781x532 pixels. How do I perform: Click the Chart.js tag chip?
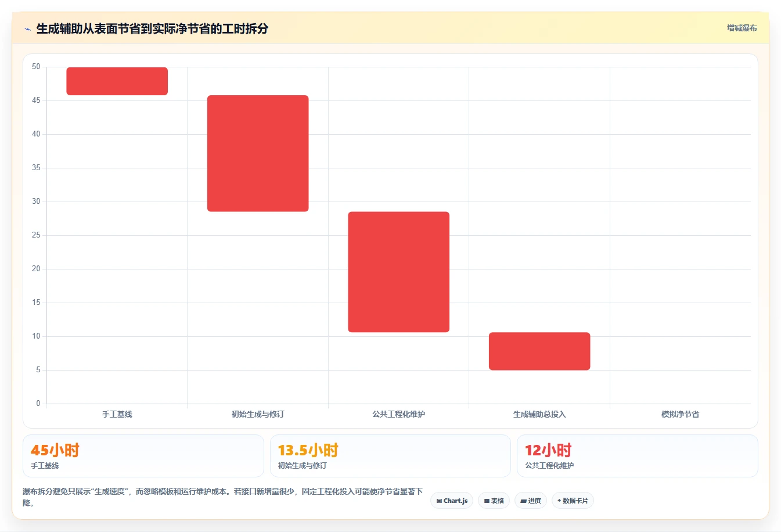tap(452, 501)
